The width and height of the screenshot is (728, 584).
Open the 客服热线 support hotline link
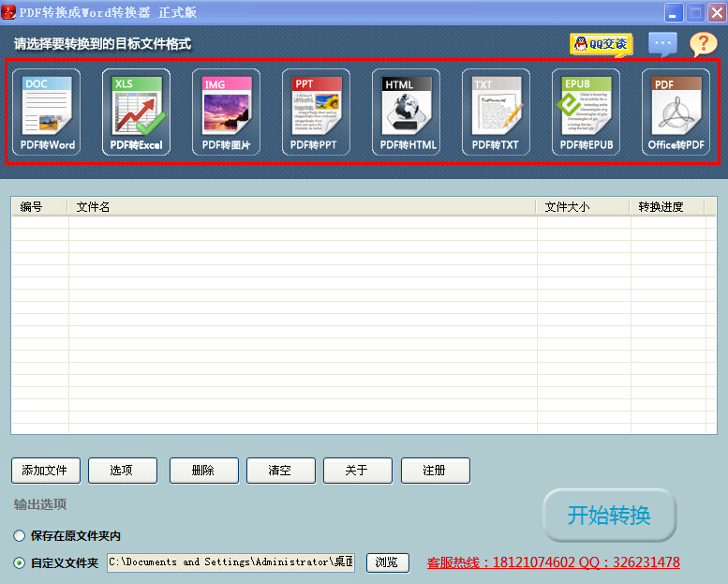[x=554, y=562]
